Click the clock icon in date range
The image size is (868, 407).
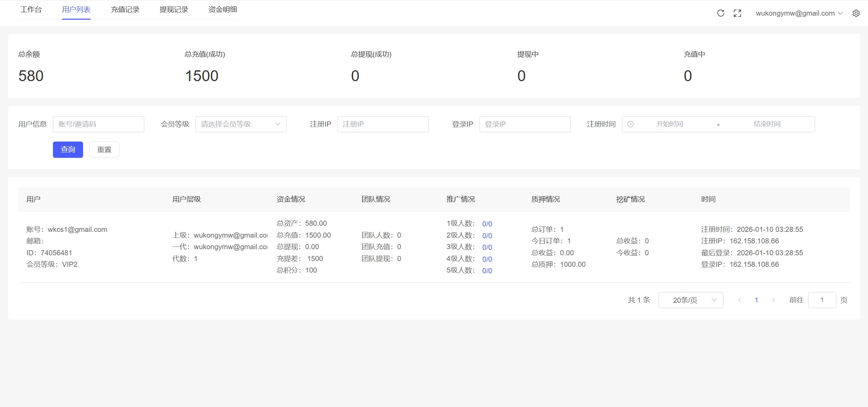point(630,124)
